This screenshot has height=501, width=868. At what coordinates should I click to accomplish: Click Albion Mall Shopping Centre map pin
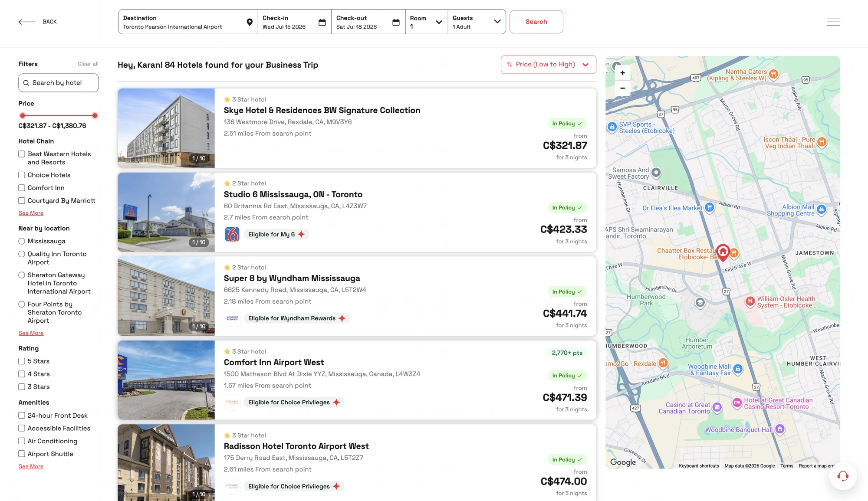tap(821, 210)
